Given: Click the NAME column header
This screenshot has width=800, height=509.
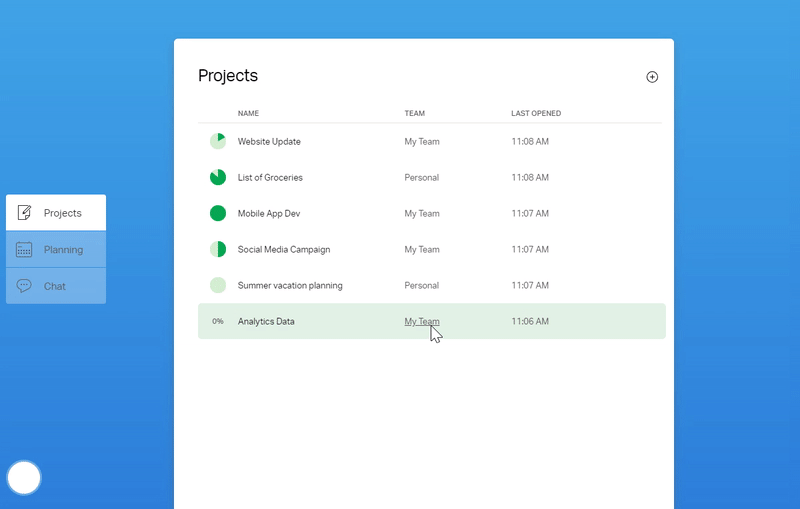Looking at the screenshot, I should pos(248,113).
